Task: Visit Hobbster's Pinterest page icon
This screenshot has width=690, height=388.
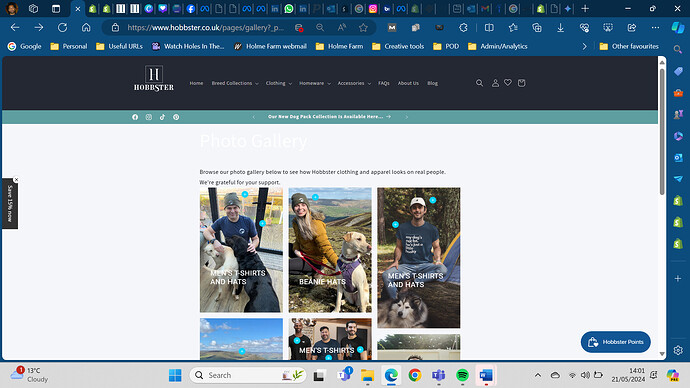Action: click(176, 117)
